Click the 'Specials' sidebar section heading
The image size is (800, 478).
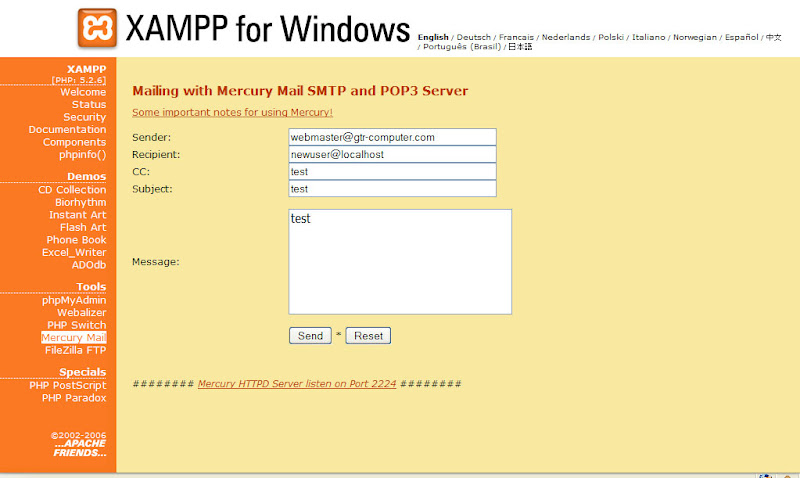tap(83, 372)
